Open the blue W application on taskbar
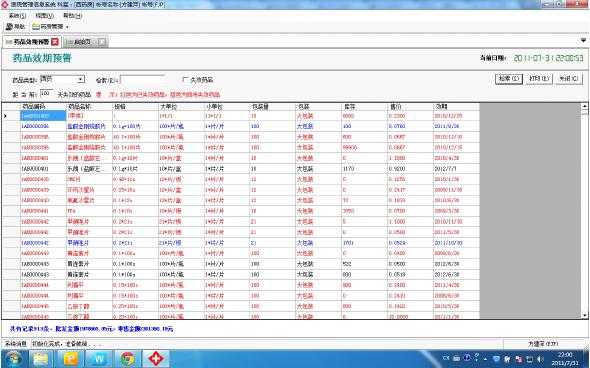Viewport: 590px width, 368px height. click(x=99, y=359)
